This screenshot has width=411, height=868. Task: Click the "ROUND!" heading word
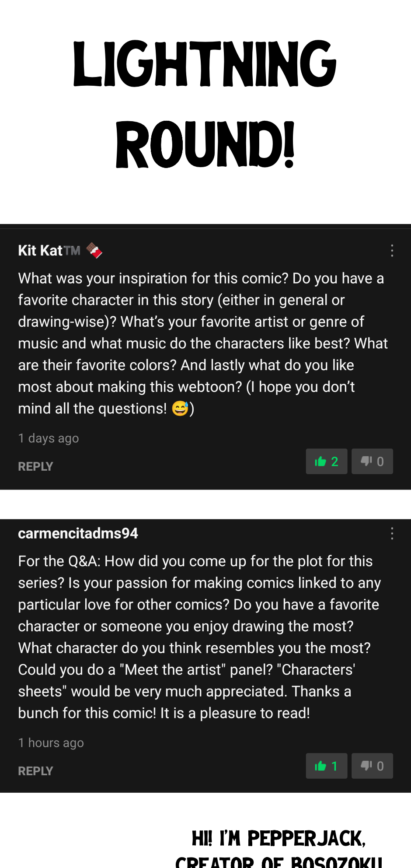205,145
